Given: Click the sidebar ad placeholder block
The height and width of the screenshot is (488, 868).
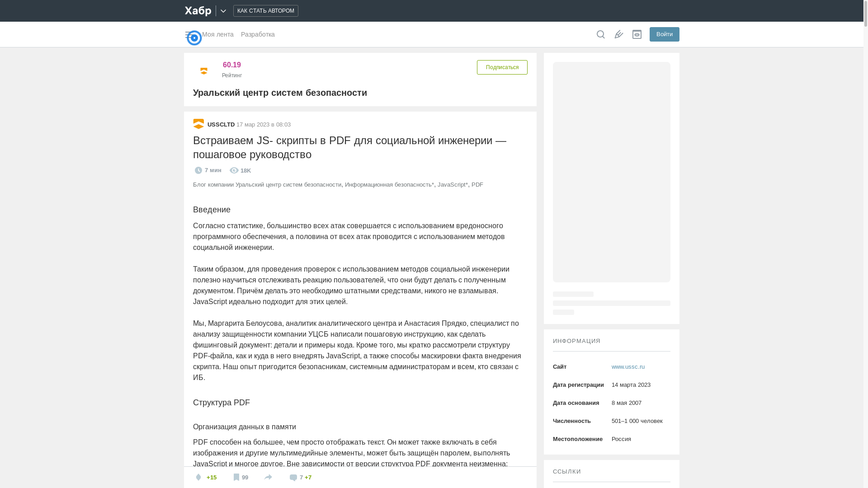Looking at the screenshot, I should point(612,172).
